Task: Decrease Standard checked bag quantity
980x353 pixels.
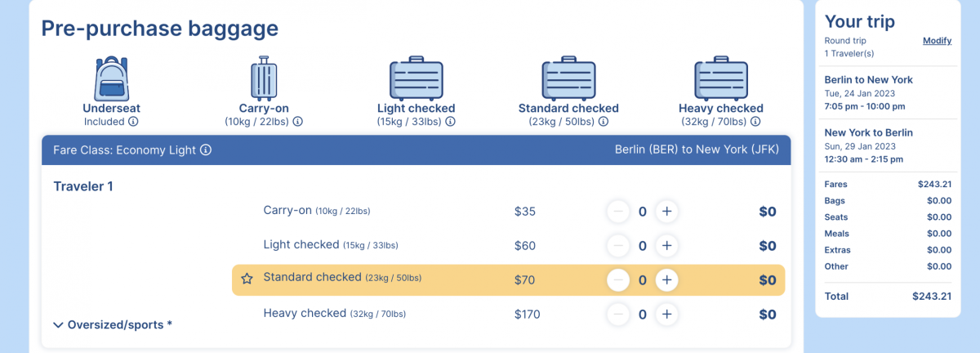Action: click(x=618, y=279)
